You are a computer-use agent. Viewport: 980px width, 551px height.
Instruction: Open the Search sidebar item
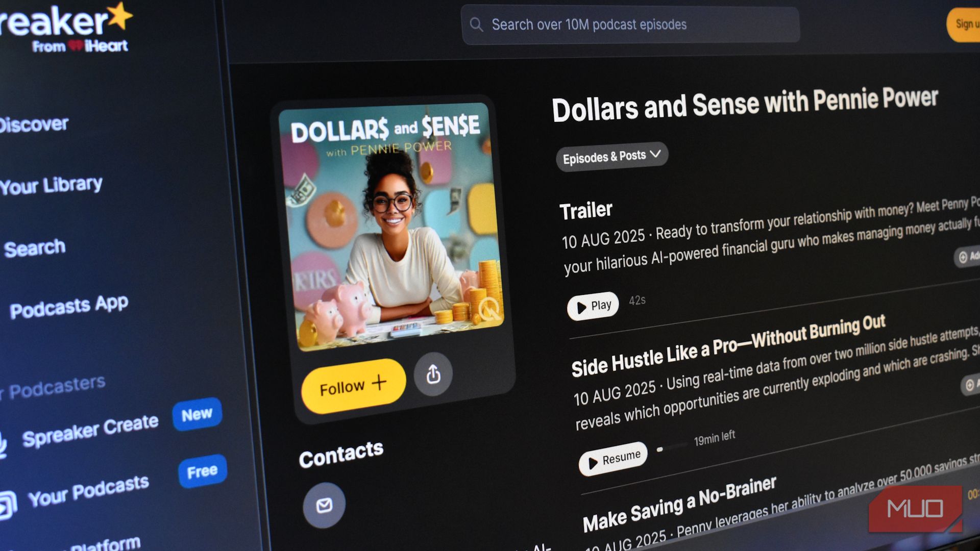tap(35, 248)
